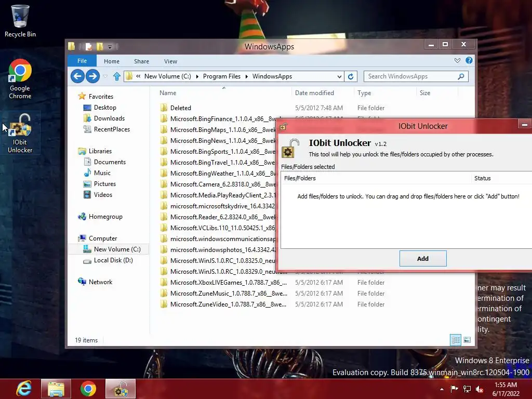Click the quick access Properties icon

tap(88, 46)
